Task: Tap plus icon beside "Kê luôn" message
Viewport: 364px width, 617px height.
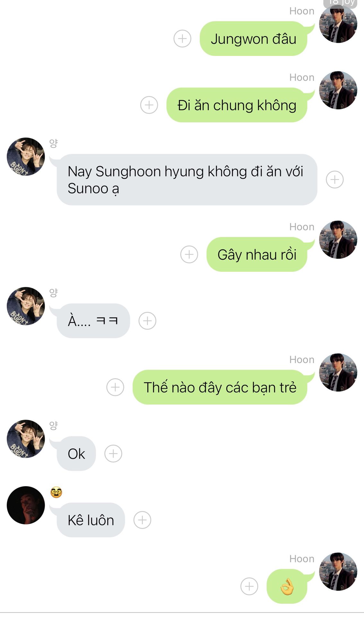Action: pos(142,520)
